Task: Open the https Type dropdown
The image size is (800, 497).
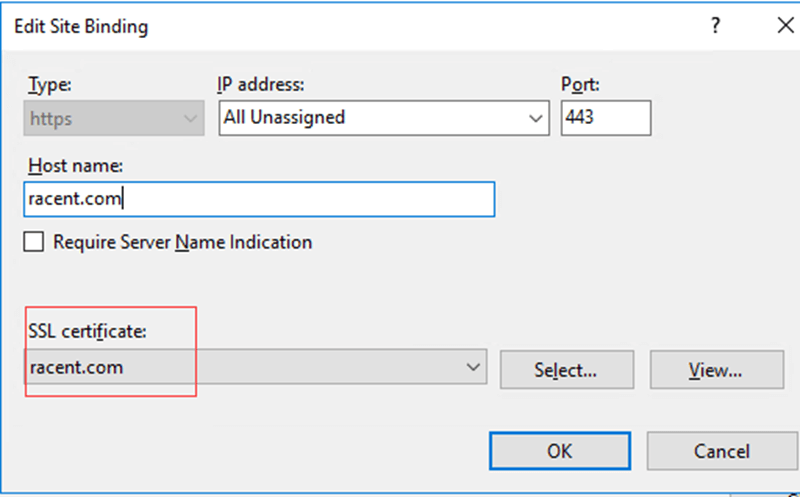Action: pyautogui.click(x=113, y=118)
